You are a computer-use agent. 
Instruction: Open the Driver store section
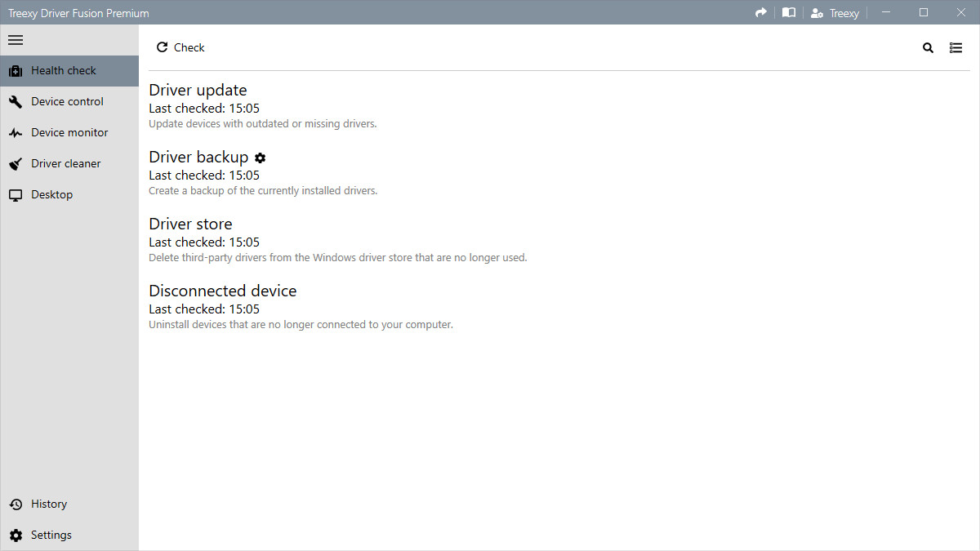190,224
